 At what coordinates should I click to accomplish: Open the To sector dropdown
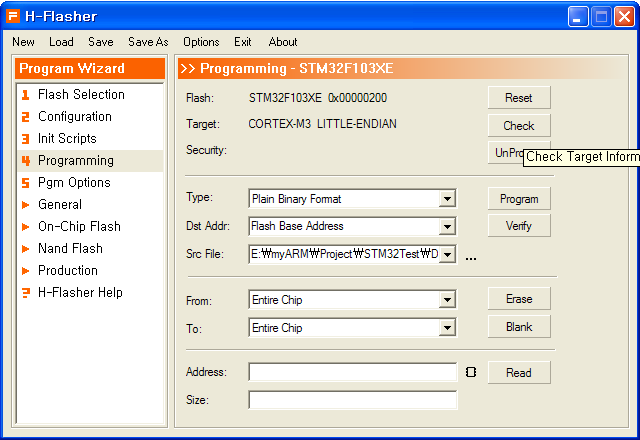[447, 328]
